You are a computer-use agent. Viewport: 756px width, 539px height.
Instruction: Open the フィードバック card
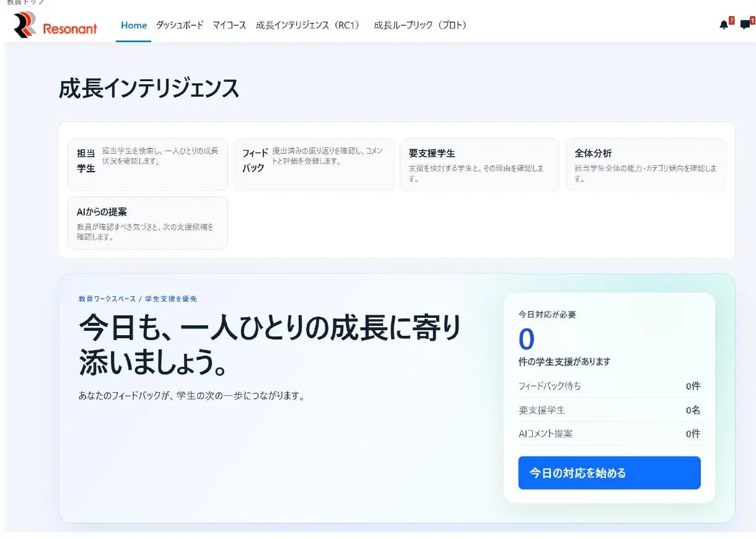click(314, 164)
